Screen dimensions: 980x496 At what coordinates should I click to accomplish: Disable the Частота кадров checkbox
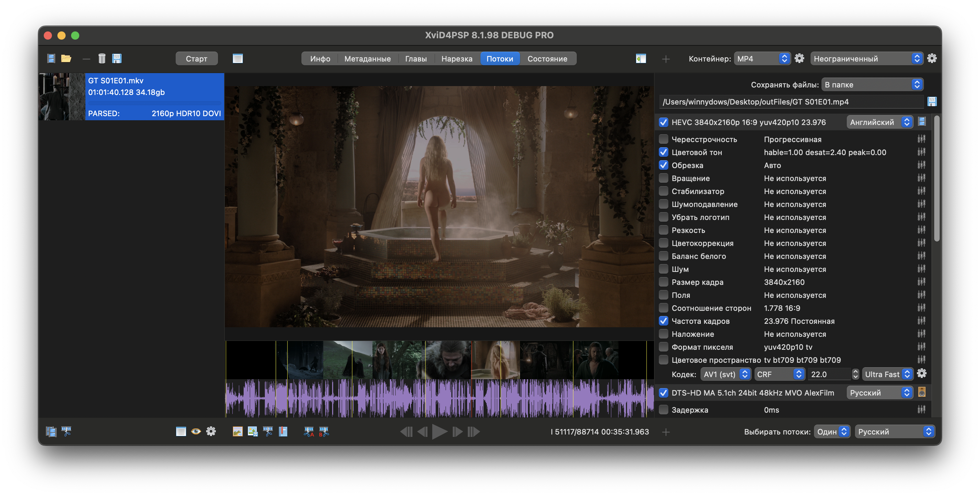(664, 321)
